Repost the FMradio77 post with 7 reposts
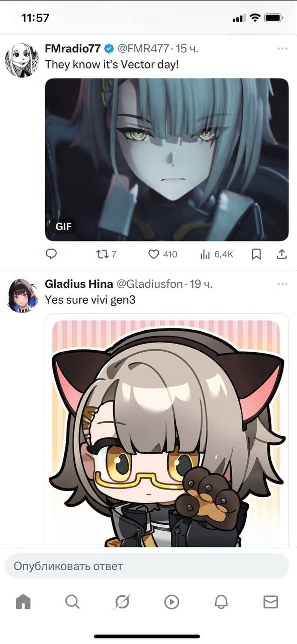 point(106,255)
